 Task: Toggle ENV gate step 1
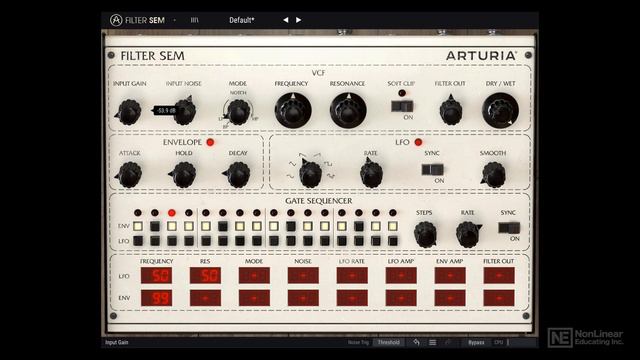tap(138, 226)
